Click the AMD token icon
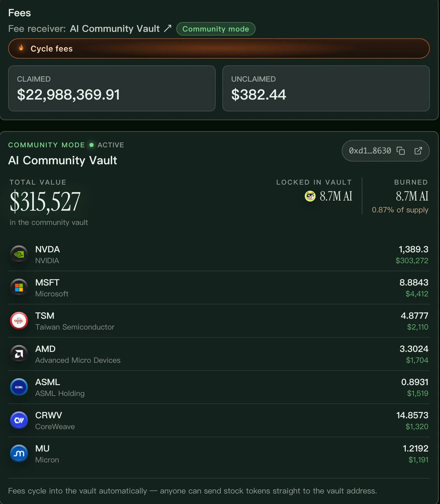 (x=19, y=354)
